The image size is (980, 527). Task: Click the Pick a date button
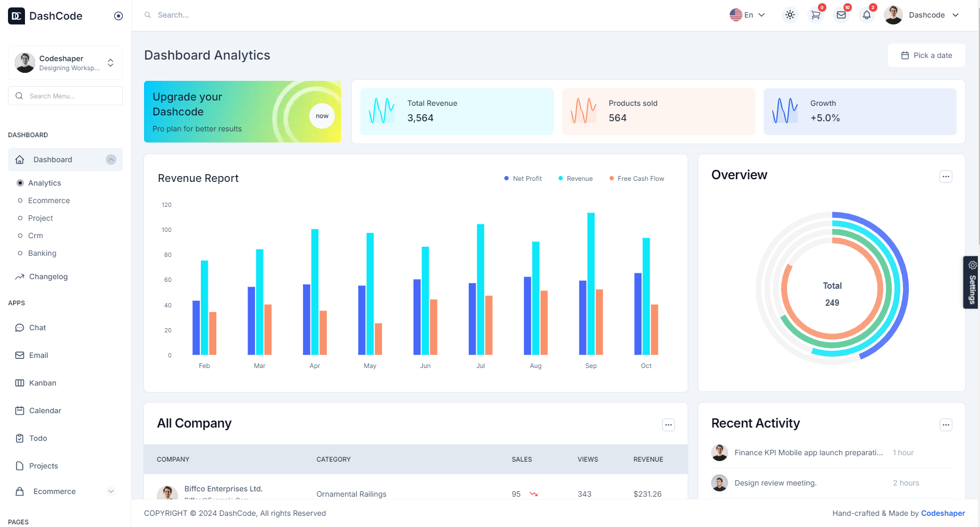point(926,55)
